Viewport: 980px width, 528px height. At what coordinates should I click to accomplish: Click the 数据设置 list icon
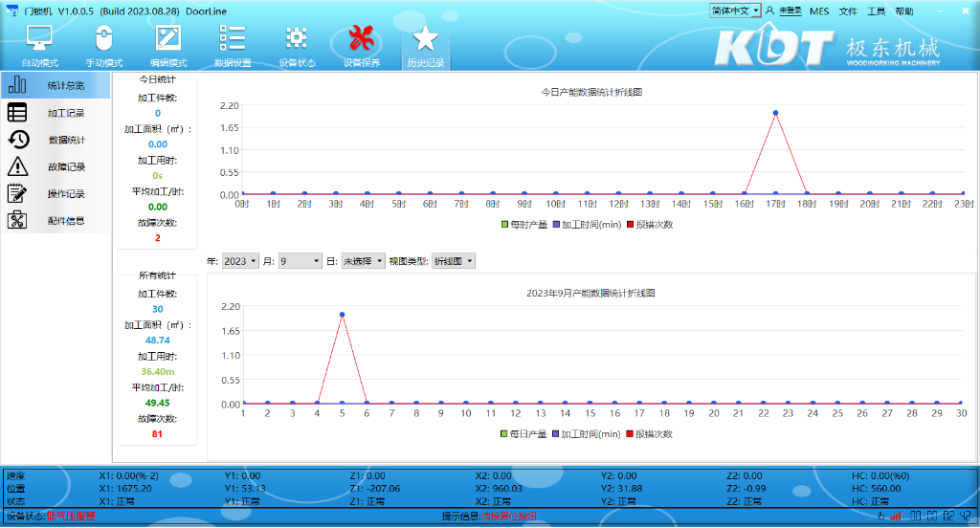tap(233, 45)
